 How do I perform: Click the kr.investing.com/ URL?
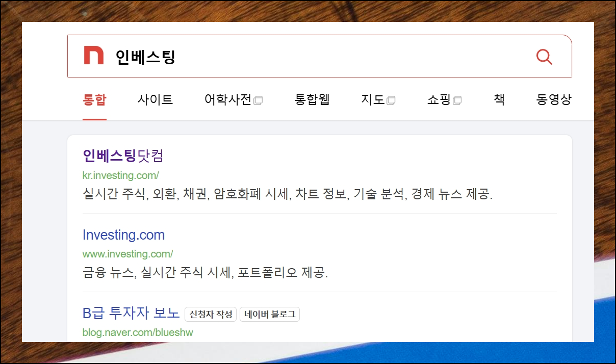tap(121, 175)
